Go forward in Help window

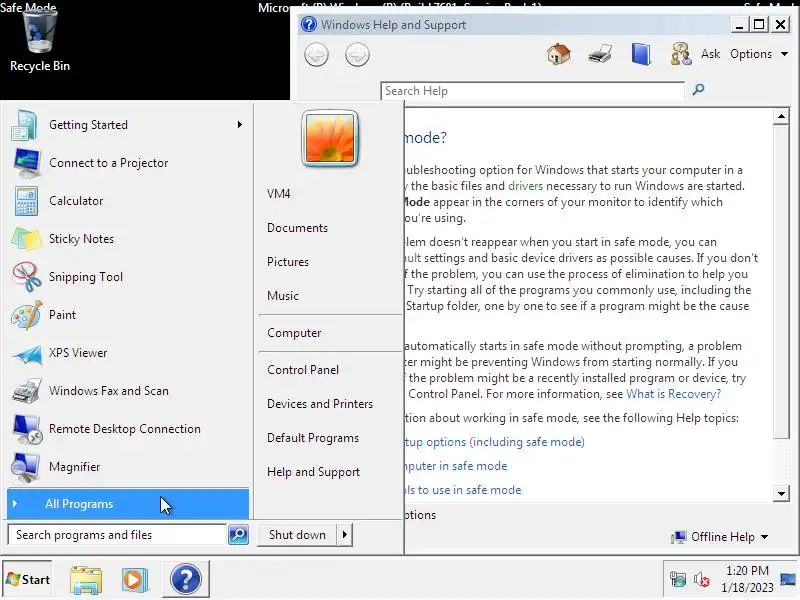click(357, 55)
